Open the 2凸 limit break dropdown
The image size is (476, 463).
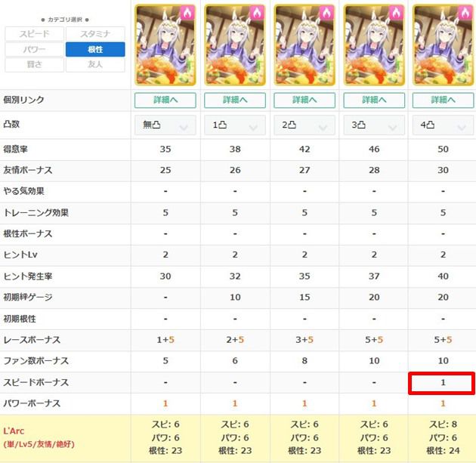coord(304,125)
